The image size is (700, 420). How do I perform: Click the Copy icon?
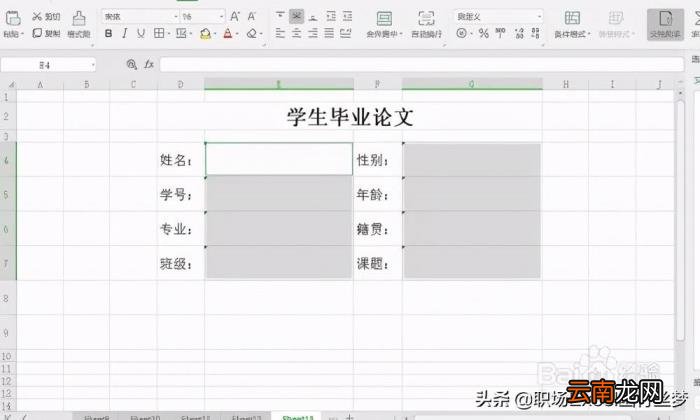click(37, 33)
